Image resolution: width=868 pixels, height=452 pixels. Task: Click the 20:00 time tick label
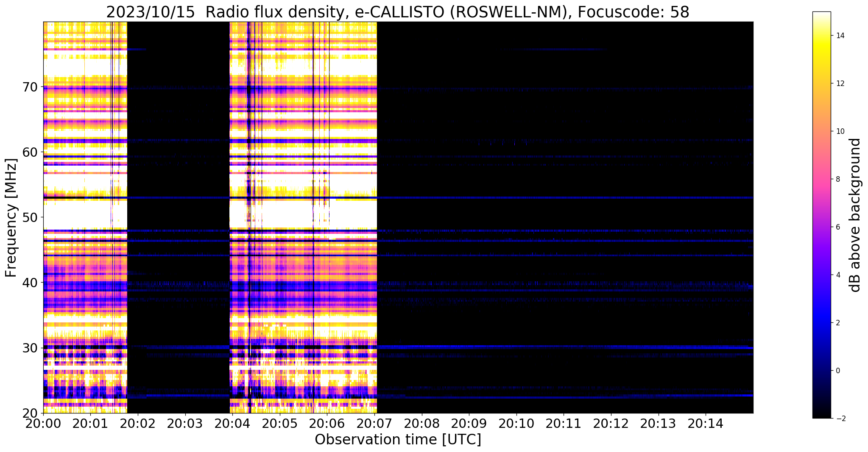[43, 423]
